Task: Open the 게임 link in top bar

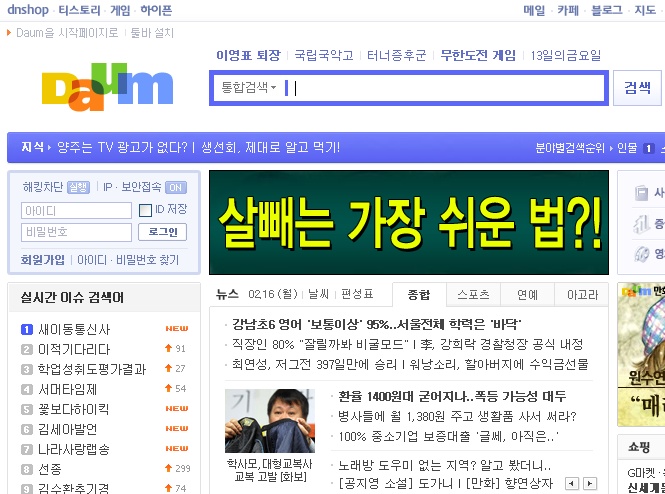Action: tap(120, 10)
